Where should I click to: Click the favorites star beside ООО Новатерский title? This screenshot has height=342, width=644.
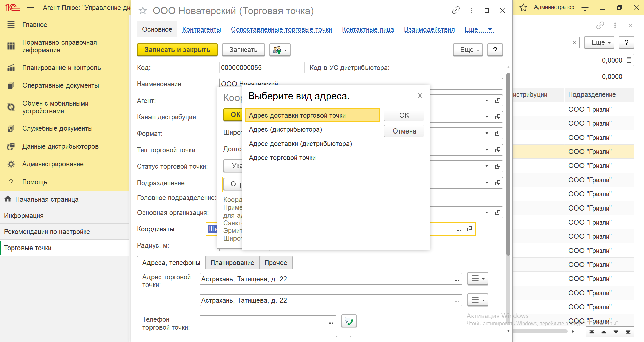[143, 11]
